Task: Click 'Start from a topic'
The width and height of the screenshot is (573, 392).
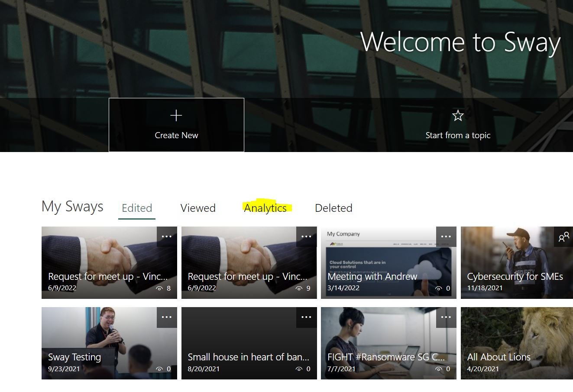Action: (x=458, y=135)
